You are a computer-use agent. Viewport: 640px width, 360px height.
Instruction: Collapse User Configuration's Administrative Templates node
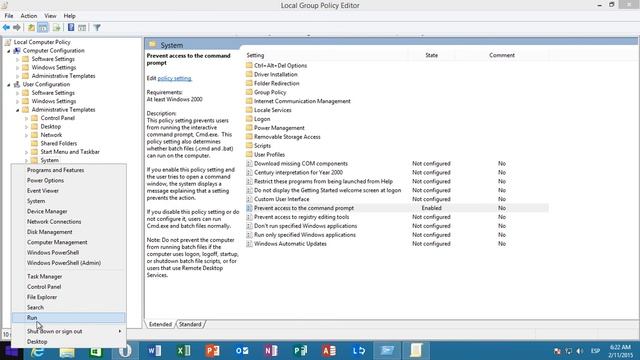click(x=18, y=110)
